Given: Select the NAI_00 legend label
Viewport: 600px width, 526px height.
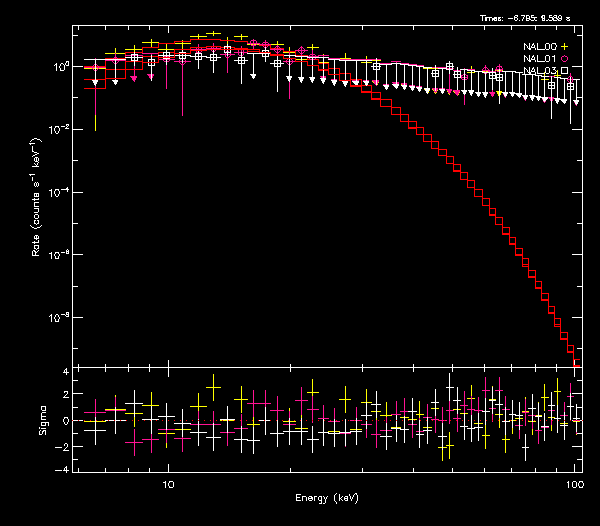Looking at the screenshot, I should tap(538, 47).
